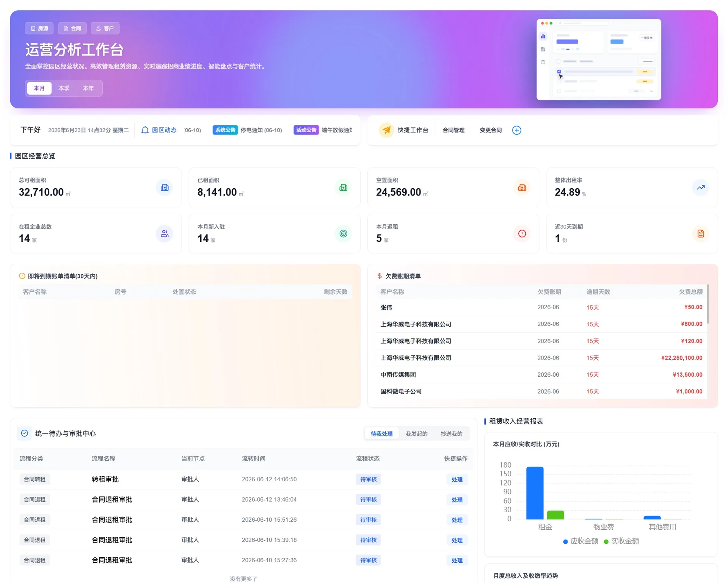728x582 pixels.
Task: Switch to the 我发起的 tab
Action: [416, 434]
